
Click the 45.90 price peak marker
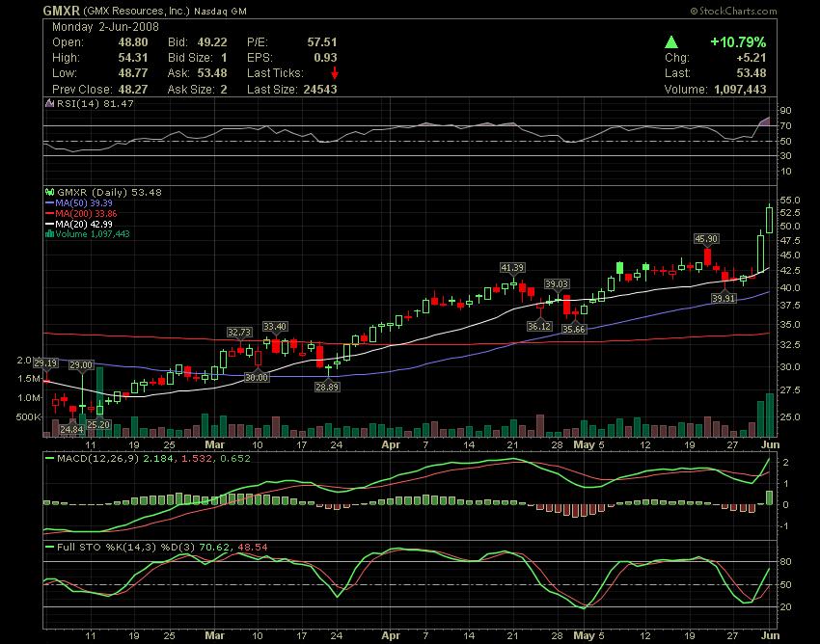(x=706, y=239)
